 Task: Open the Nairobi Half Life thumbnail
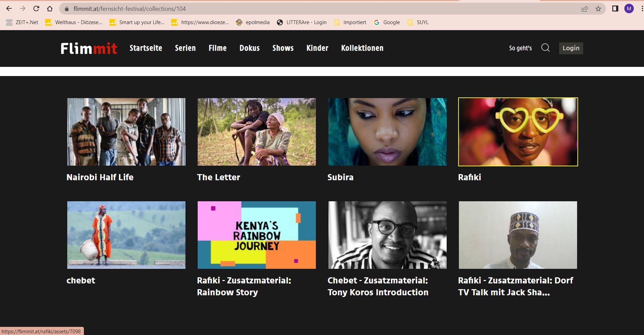click(126, 132)
